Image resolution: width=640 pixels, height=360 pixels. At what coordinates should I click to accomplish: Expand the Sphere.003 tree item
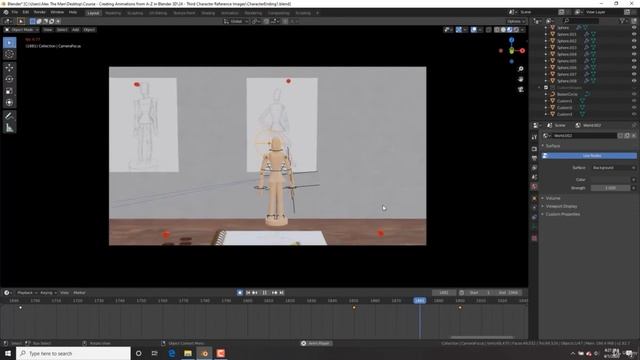546,48
